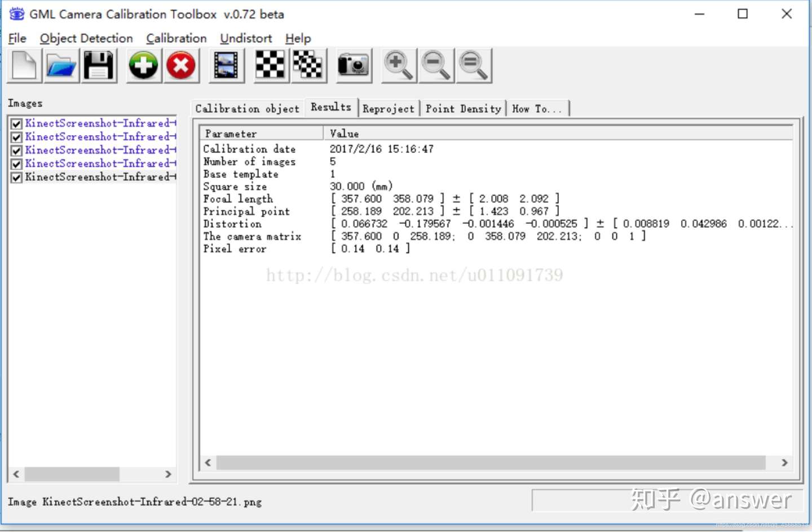Add an image with the green plus icon
This screenshot has height=532, width=812.
pos(143,65)
